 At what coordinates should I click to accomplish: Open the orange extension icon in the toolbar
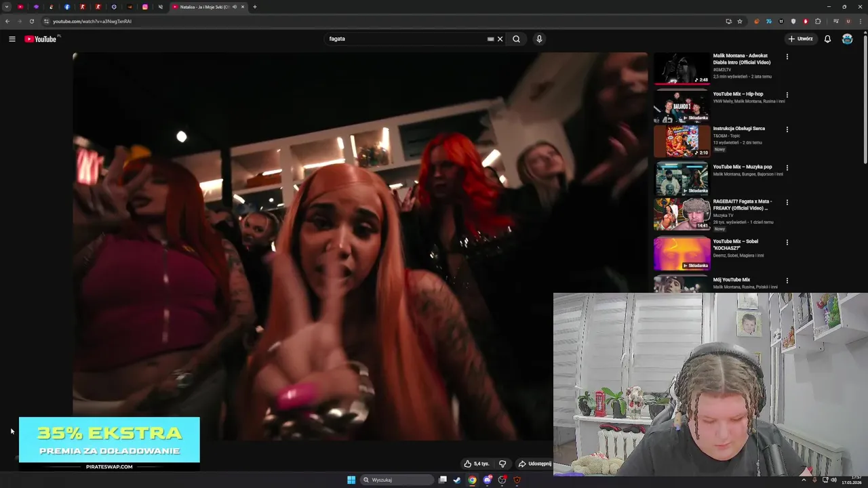point(756,21)
